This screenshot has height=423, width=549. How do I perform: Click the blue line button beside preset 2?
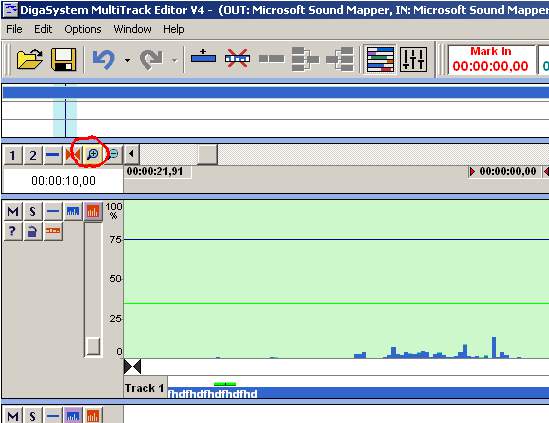pos(53,155)
